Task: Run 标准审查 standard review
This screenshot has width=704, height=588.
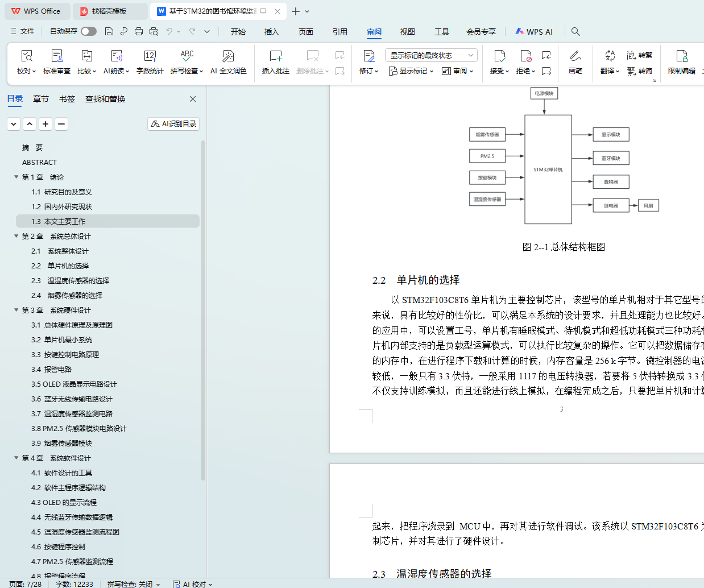Action: pos(57,63)
